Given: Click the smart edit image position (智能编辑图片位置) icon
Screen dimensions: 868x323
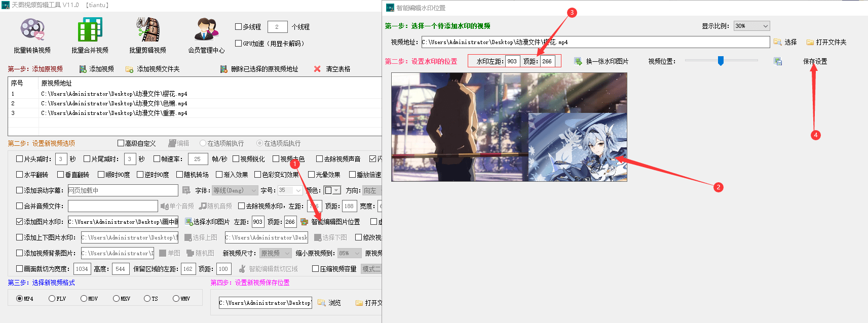Looking at the screenshot, I should (304, 222).
